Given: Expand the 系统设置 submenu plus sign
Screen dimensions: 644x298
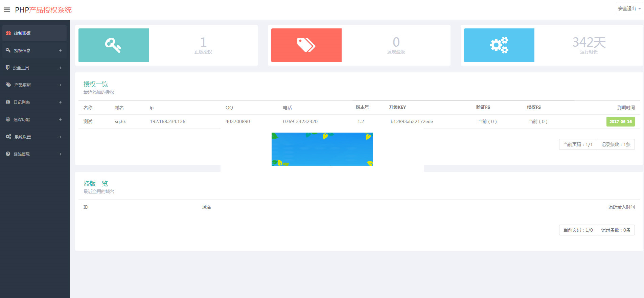Looking at the screenshot, I should pyautogui.click(x=60, y=137).
